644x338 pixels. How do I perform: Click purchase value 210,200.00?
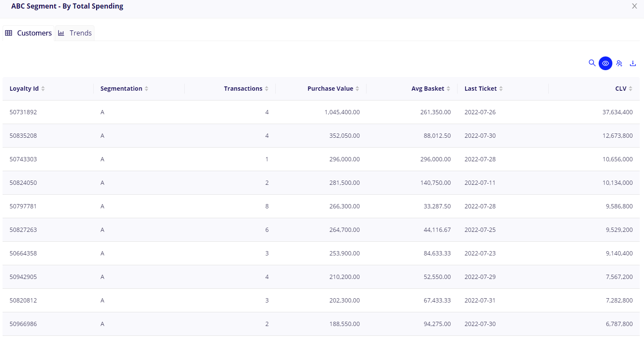pyautogui.click(x=344, y=277)
